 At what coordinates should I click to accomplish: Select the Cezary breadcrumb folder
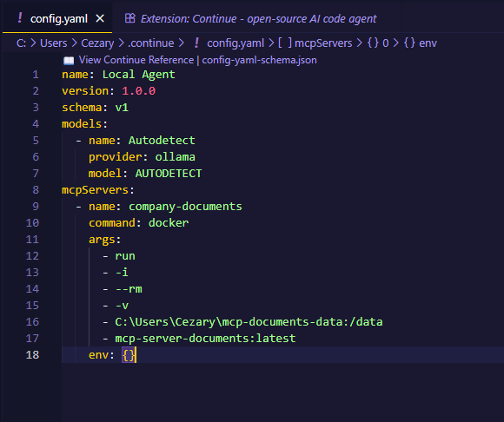pyautogui.click(x=97, y=43)
